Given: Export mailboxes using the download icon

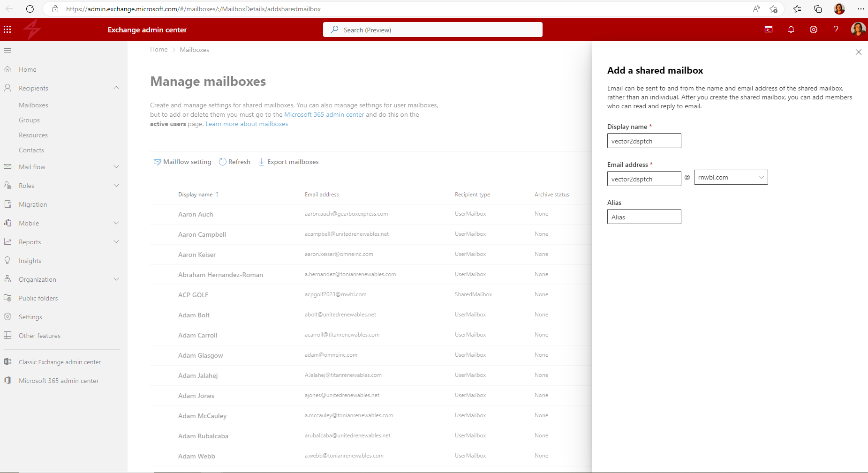Looking at the screenshot, I should [288, 162].
